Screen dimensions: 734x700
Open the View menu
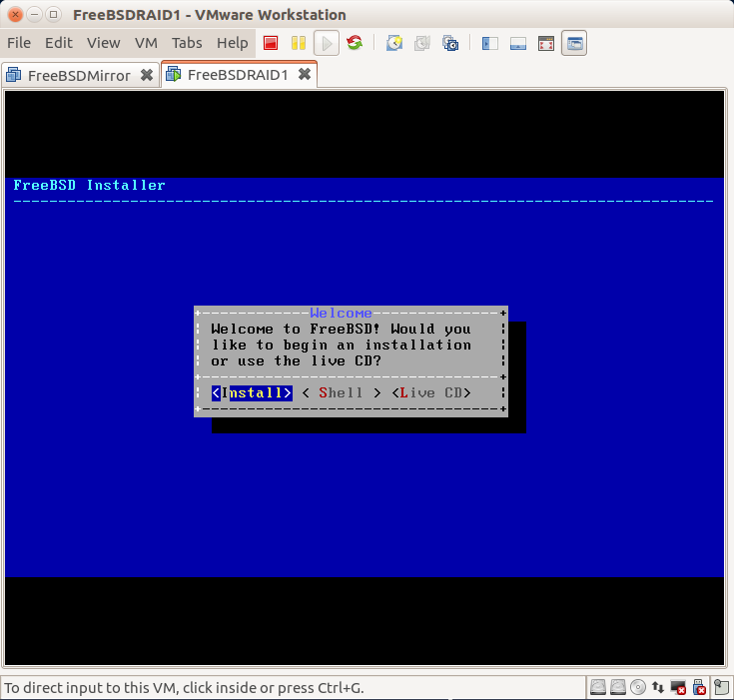104,43
